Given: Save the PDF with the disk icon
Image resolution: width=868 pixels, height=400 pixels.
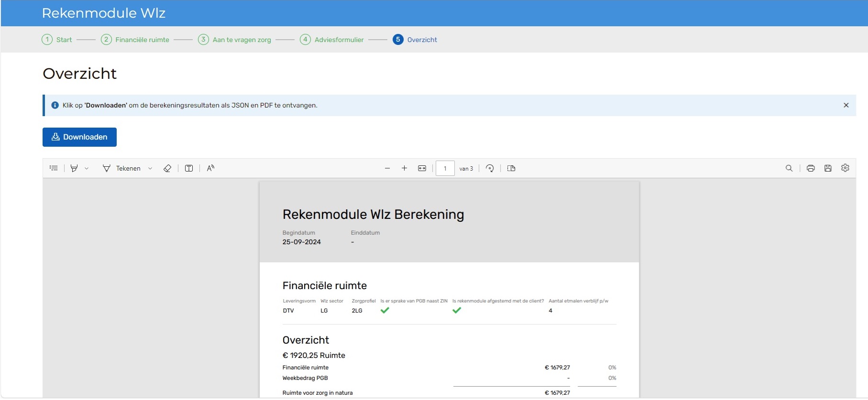Looking at the screenshot, I should click(x=828, y=168).
